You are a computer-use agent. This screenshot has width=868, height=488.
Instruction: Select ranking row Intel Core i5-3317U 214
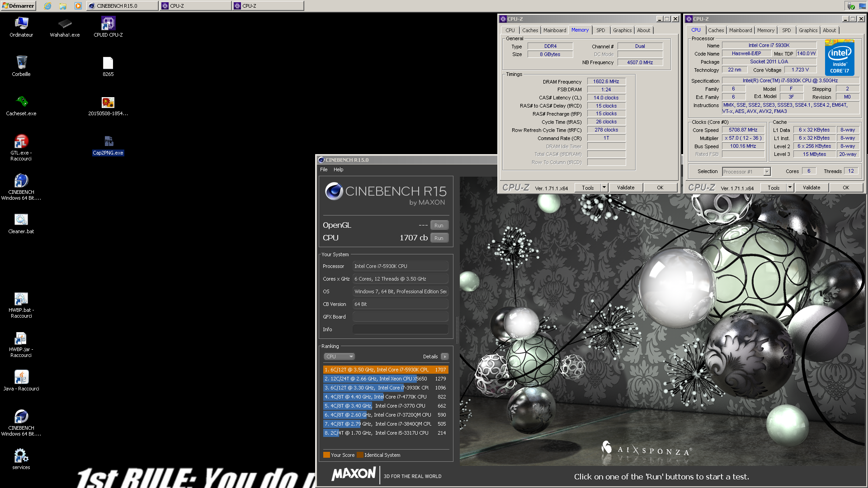click(x=386, y=433)
